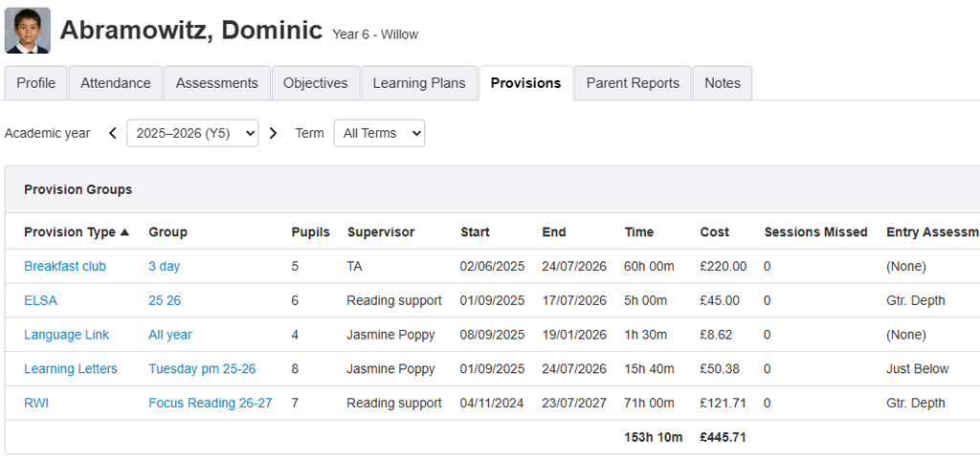Click the £121.71 cost cell
The height and width of the screenshot is (460, 980).
(x=724, y=404)
